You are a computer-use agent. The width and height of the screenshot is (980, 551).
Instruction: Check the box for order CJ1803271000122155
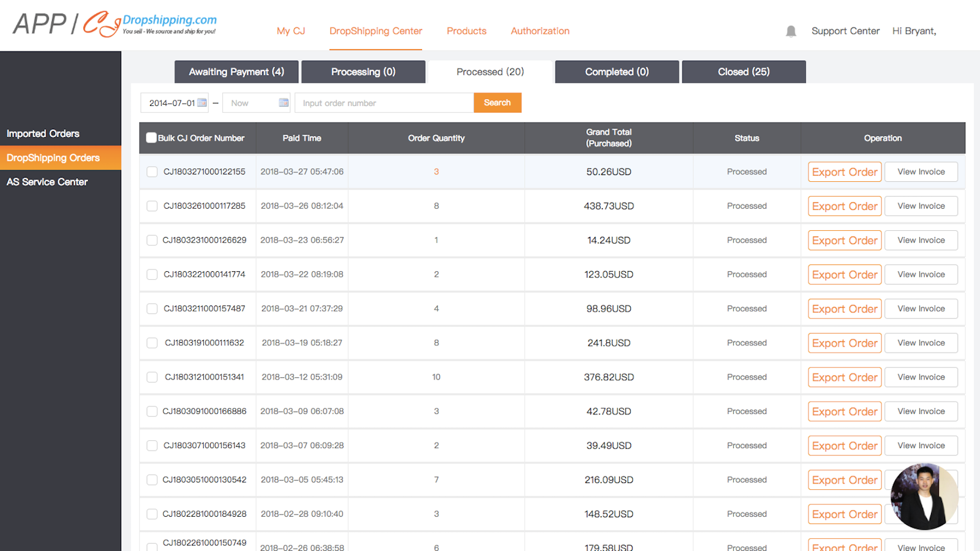(x=152, y=172)
